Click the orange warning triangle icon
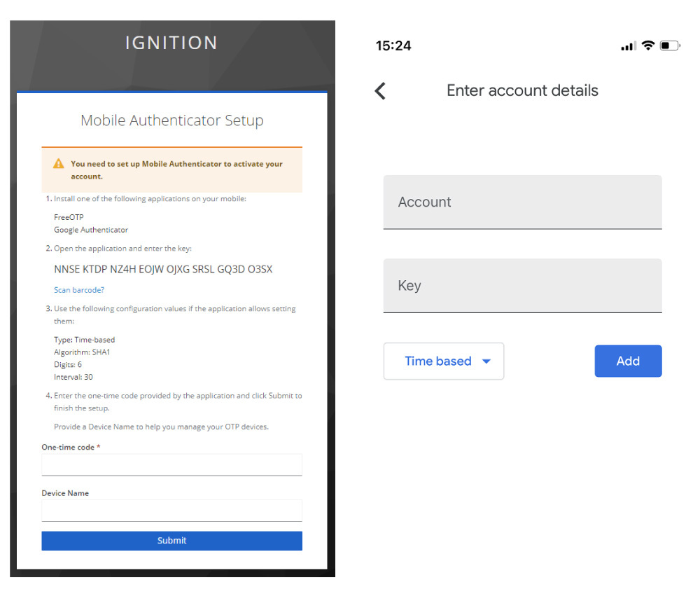Viewport: 700px width, 594px height. coord(59,164)
